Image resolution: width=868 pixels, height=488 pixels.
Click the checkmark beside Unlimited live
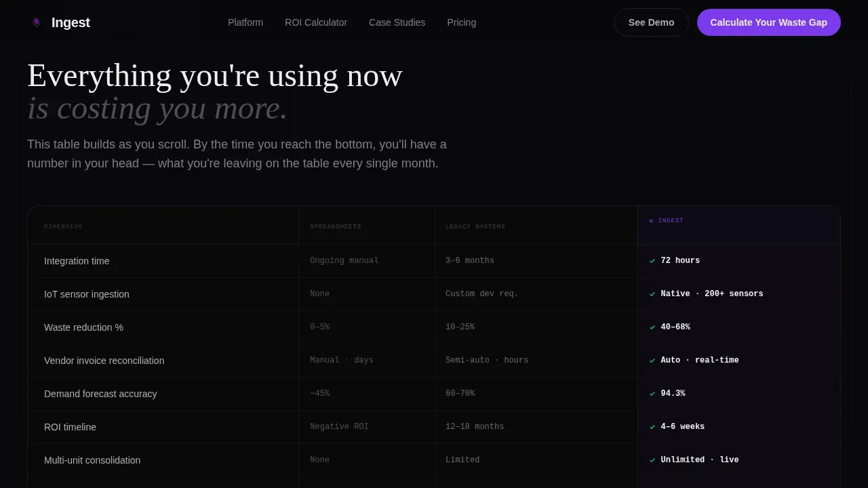point(652,460)
